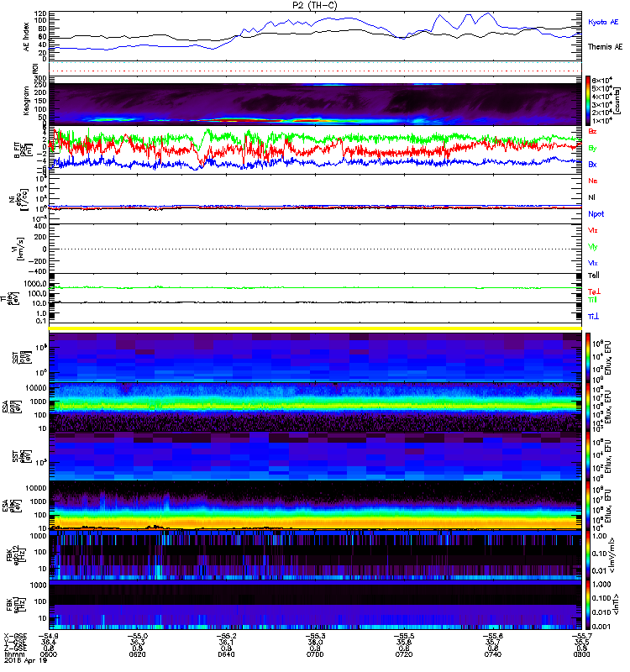Click the black Te parallel legend label
The height and width of the screenshot is (672, 630).
(x=594, y=276)
